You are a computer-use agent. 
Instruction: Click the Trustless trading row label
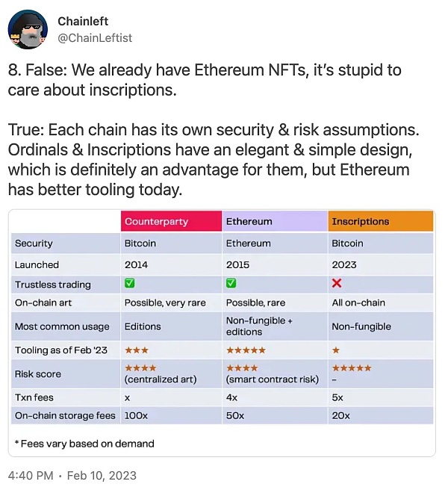[x=52, y=284]
